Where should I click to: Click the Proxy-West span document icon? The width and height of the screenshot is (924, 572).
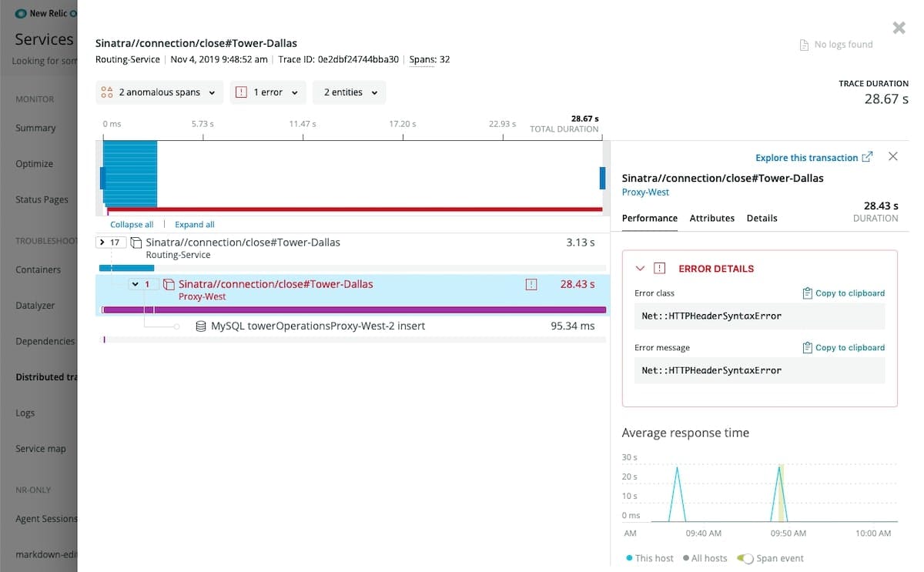coord(169,284)
